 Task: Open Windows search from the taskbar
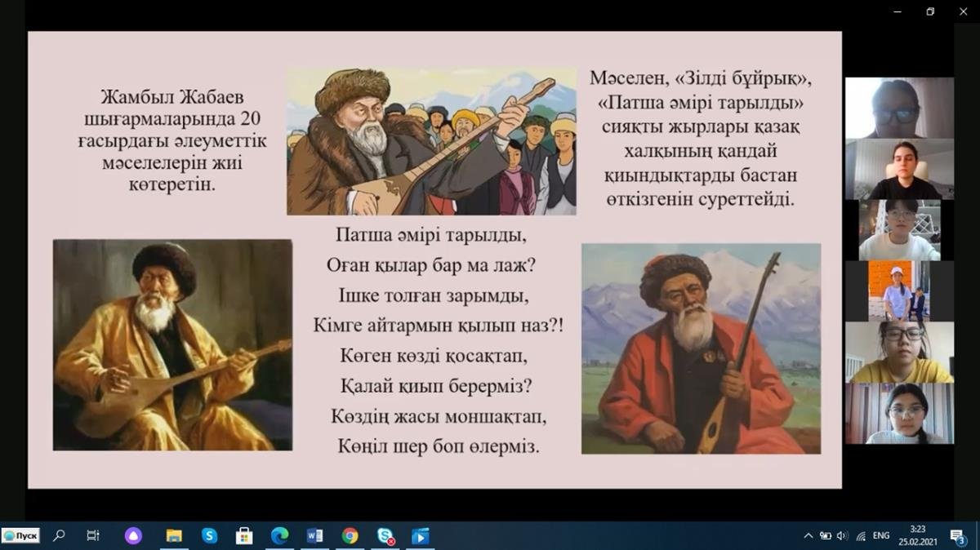coord(59,536)
